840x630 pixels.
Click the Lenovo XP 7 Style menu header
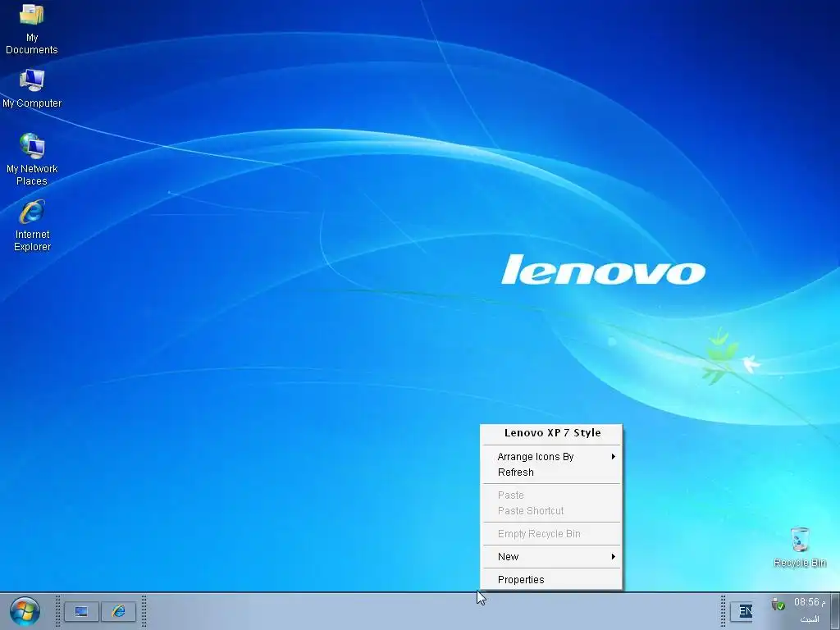[552, 433]
